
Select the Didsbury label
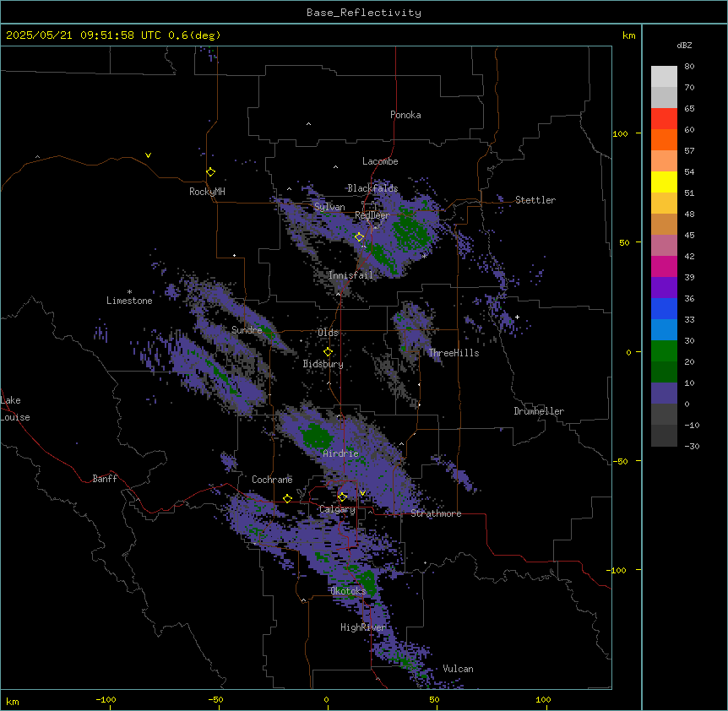point(323,364)
